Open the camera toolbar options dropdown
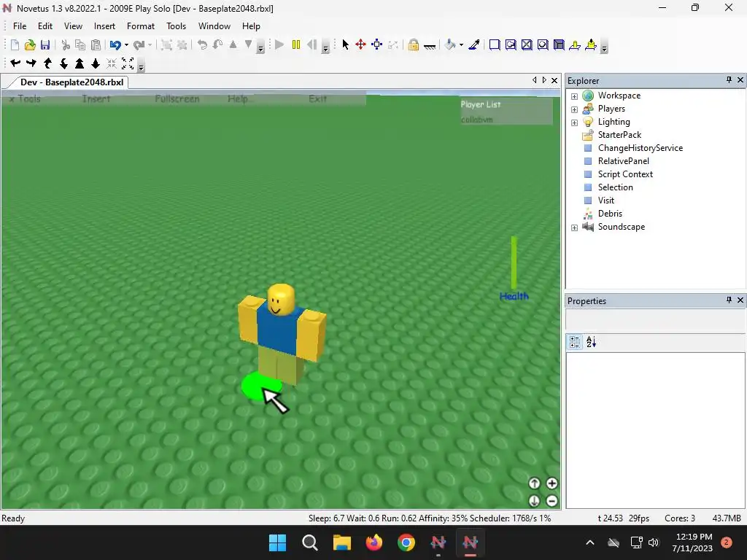 tap(141, 66)
